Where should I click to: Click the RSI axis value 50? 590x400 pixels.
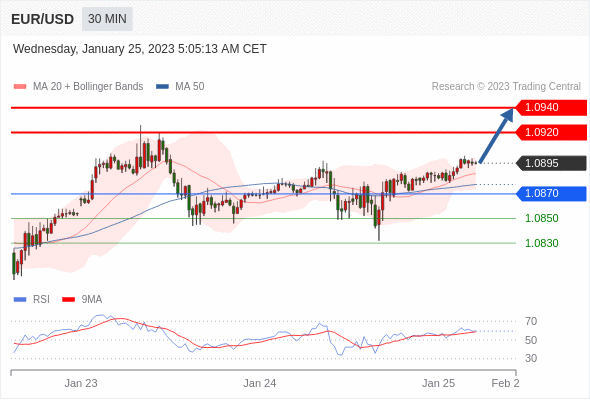tap(531, 340)
